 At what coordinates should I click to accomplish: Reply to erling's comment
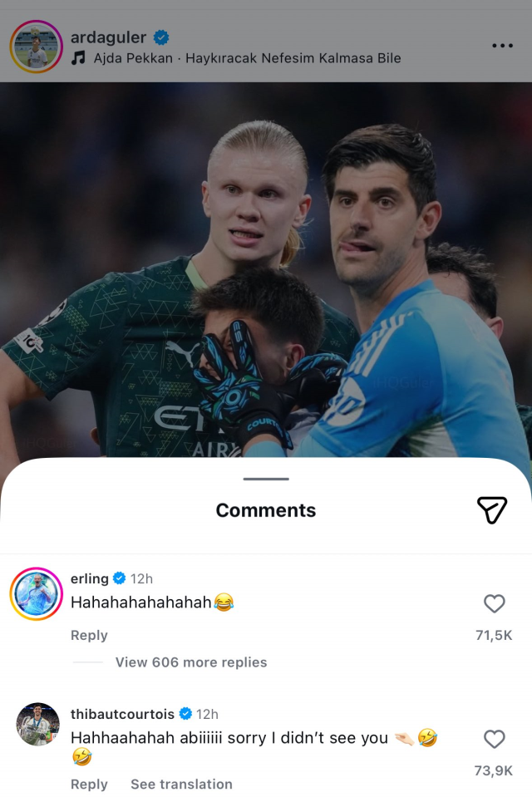(x=89, y=636)
